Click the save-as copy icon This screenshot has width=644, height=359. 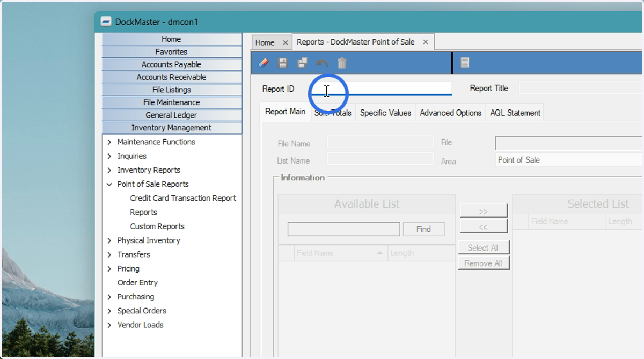pos(303,63)
